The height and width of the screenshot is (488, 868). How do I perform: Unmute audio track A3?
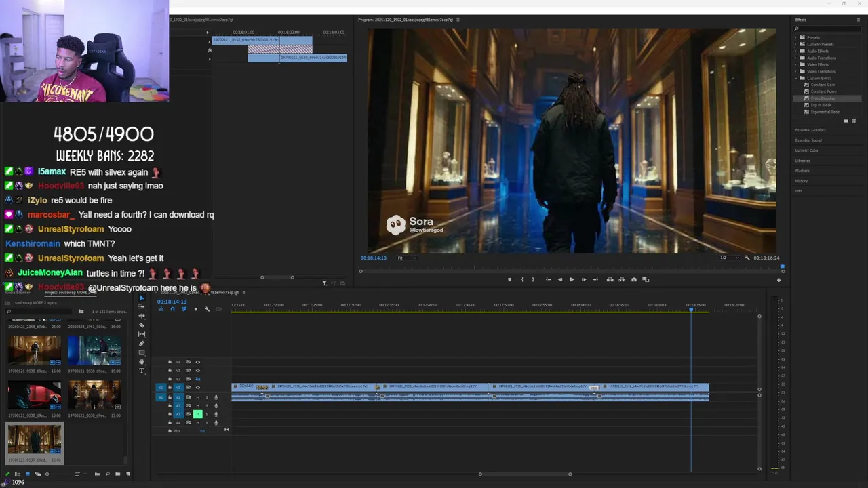pyautogui.click(x=198, y=414)
